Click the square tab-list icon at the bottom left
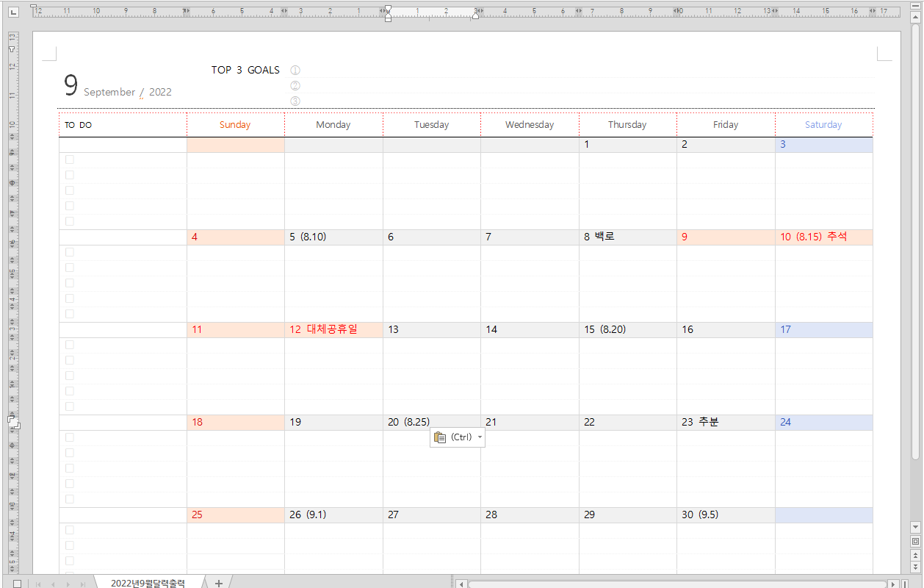Viewport: 924px width, 588px height. click(x=17, y=584)
